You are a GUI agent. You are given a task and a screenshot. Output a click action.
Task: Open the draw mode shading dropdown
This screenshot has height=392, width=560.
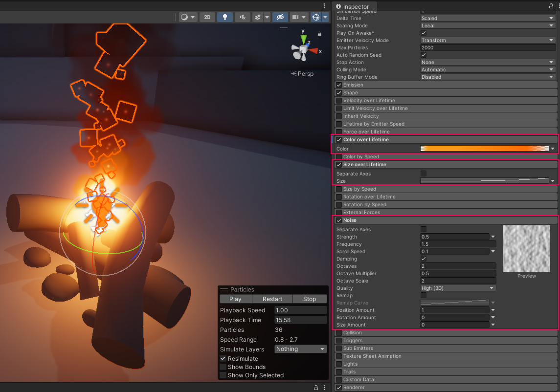point(187,17)
